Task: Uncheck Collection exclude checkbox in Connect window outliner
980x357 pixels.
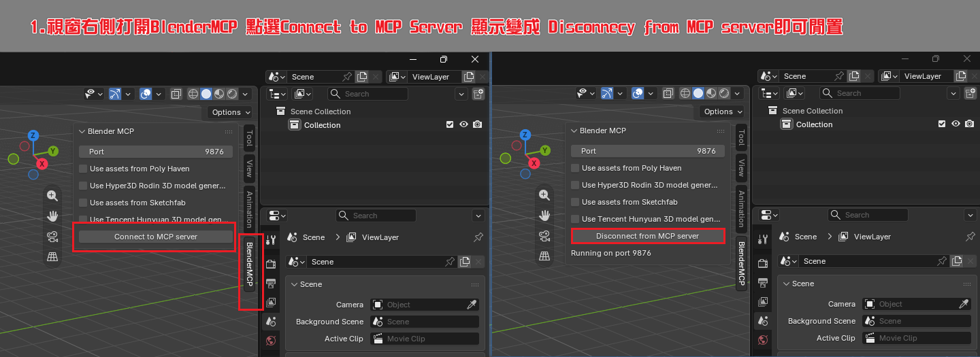Action: (x=450, y=125)
